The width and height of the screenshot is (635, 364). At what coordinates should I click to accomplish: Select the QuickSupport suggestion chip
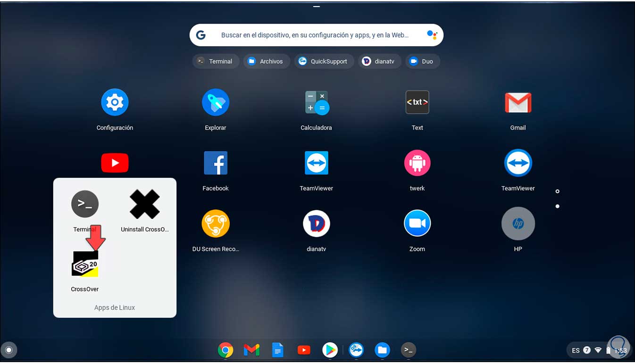(324, 61)
